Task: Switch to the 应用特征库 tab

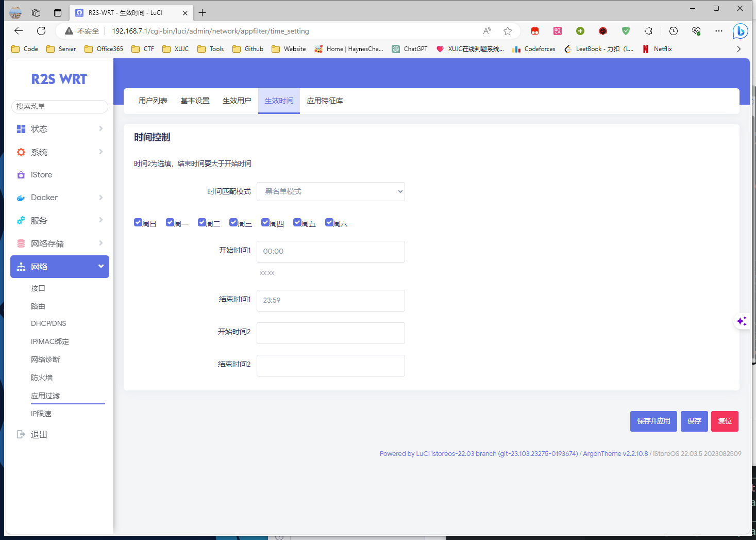Action: point(325,101)
